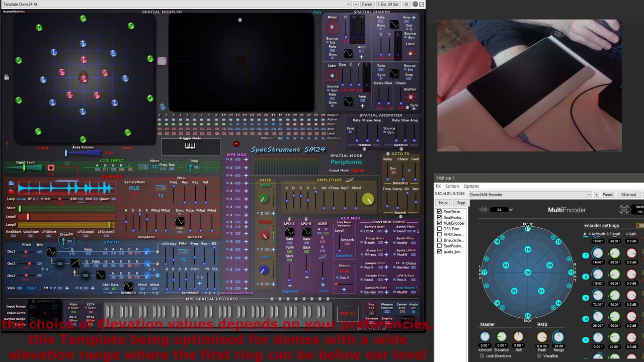Click the Lines red star icon
Image resolution: width=644 pixels, height=362 pixels.
(x=410, y=54)
